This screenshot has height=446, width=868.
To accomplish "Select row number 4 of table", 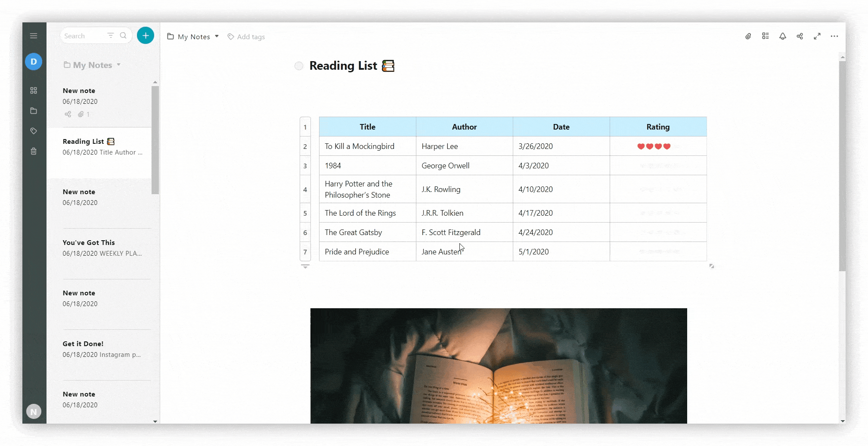I will (x=305, y=189).
